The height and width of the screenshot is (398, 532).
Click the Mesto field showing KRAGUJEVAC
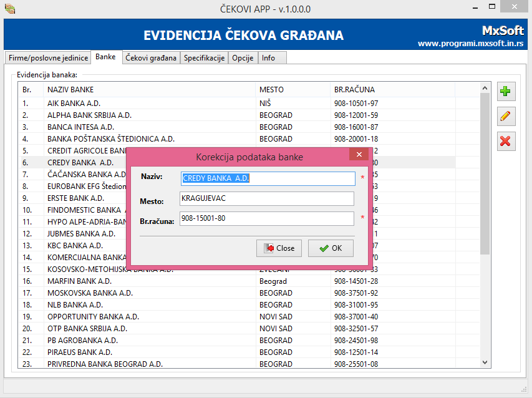[267, 198]
